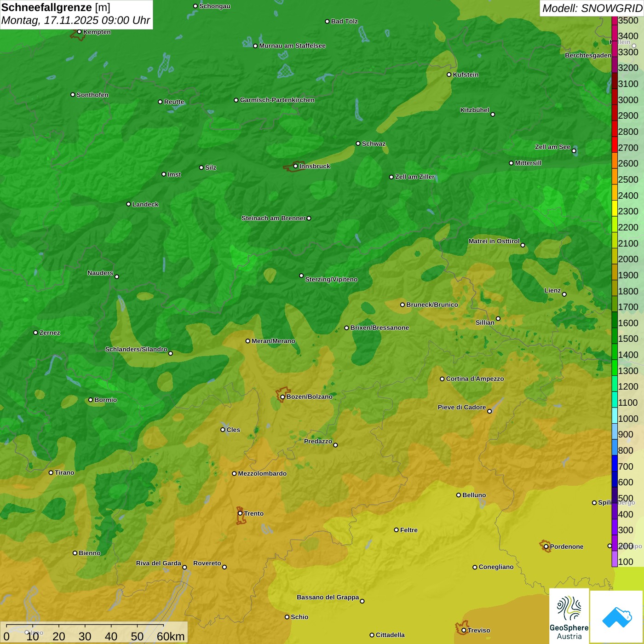Click the Kempten city marker

click(x=79, y=32)
